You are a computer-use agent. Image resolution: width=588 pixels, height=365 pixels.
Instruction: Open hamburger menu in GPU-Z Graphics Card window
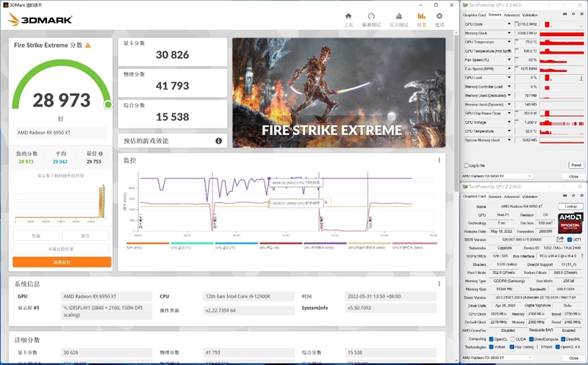(x=581, y=195)
